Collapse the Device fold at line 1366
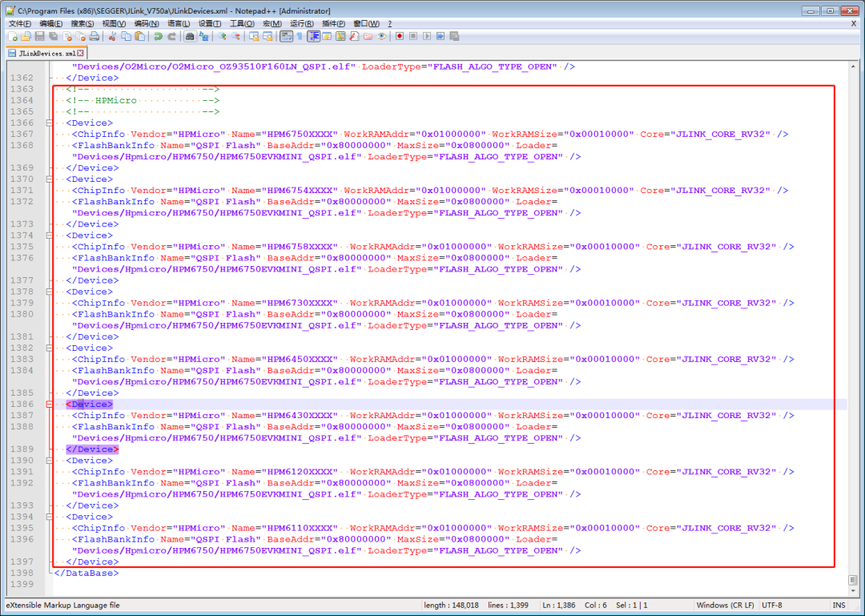Image resolution: width=865 pixels, height=616 pixels. (50, 123)
